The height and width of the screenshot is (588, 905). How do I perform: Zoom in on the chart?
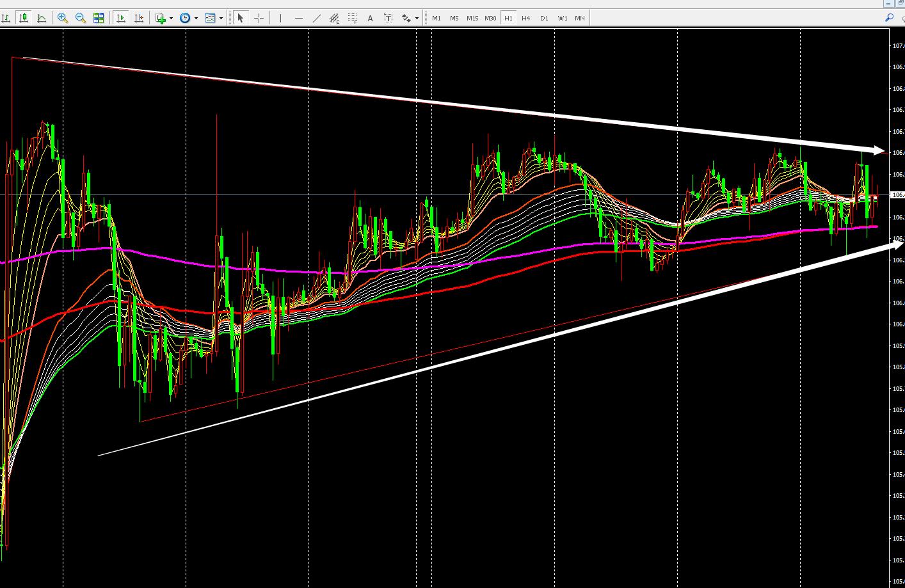tap(63, 18)
